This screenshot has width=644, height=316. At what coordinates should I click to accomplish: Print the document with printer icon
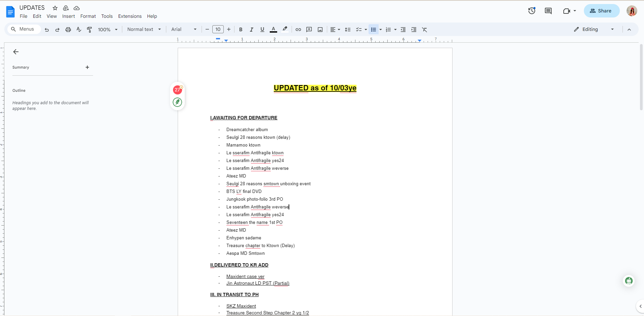tap(68, 30)
